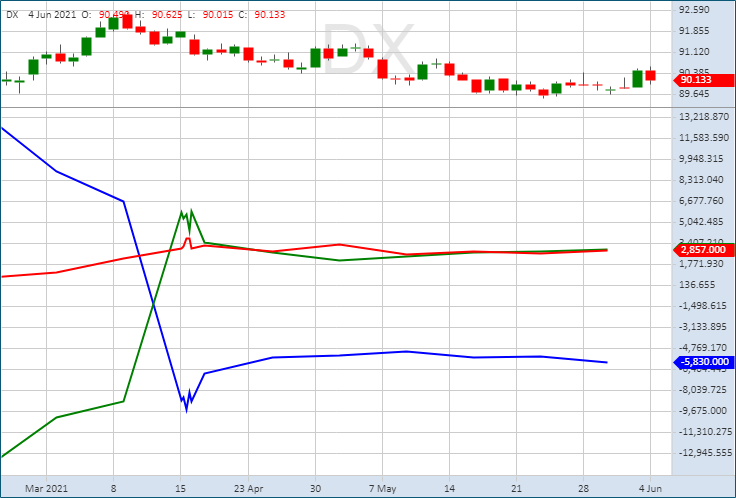This screenshot has width=736, height=498.
Task: Click the DX symbol label in header
Action: pos(13,14)
